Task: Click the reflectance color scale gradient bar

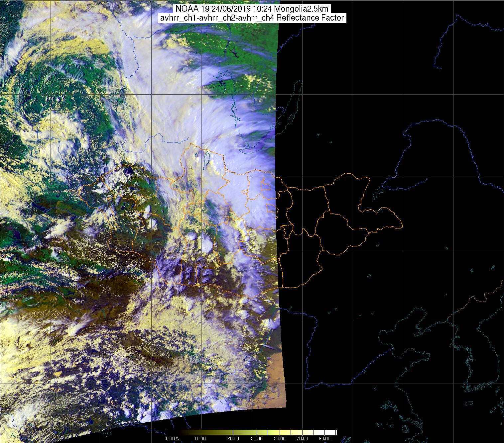Action: click(x=252, y=432)
